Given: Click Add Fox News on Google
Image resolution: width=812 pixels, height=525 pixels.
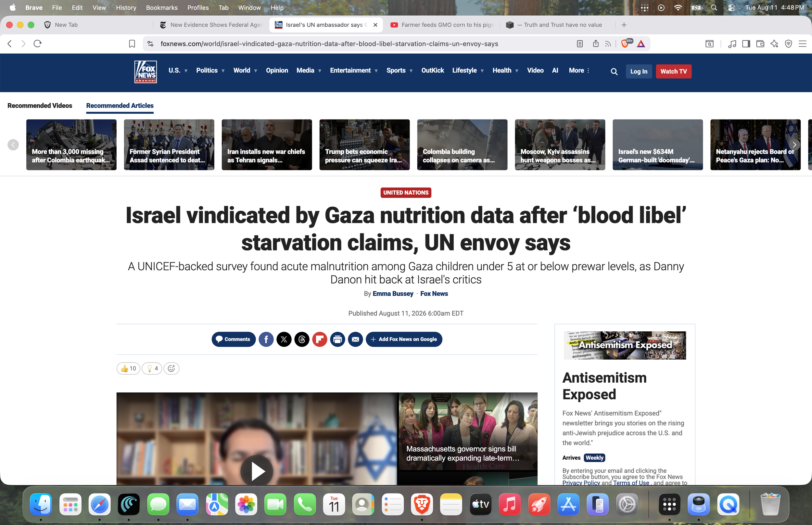Looking at the screenshot, I should click(x=404, y=339).
